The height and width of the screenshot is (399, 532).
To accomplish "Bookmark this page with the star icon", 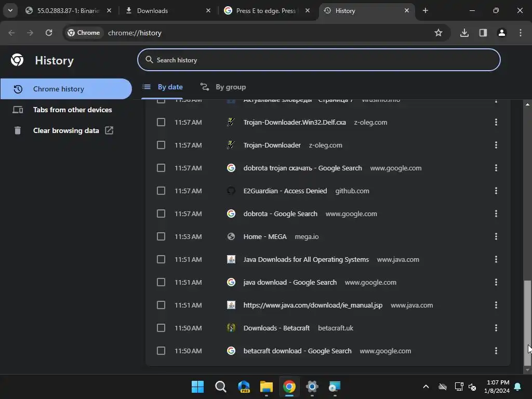I will [438, 33].
